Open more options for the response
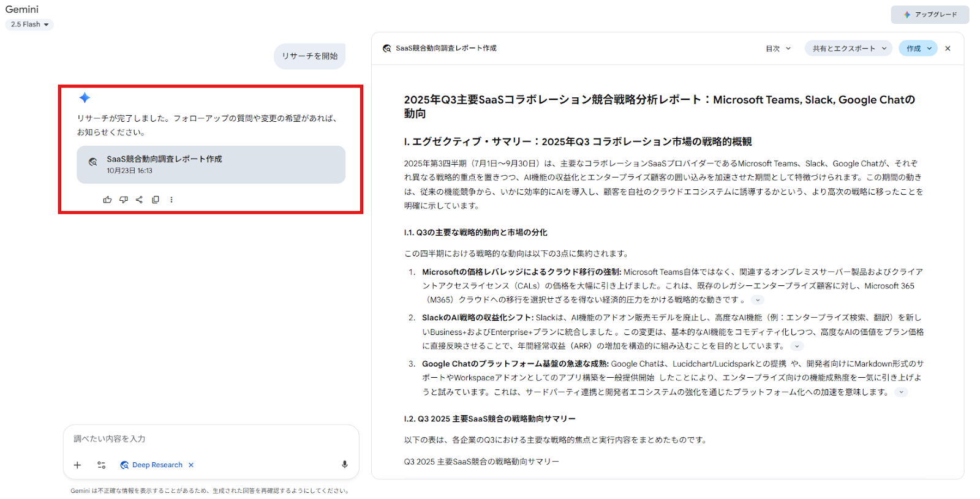The image size is (980, 499). 171,200
